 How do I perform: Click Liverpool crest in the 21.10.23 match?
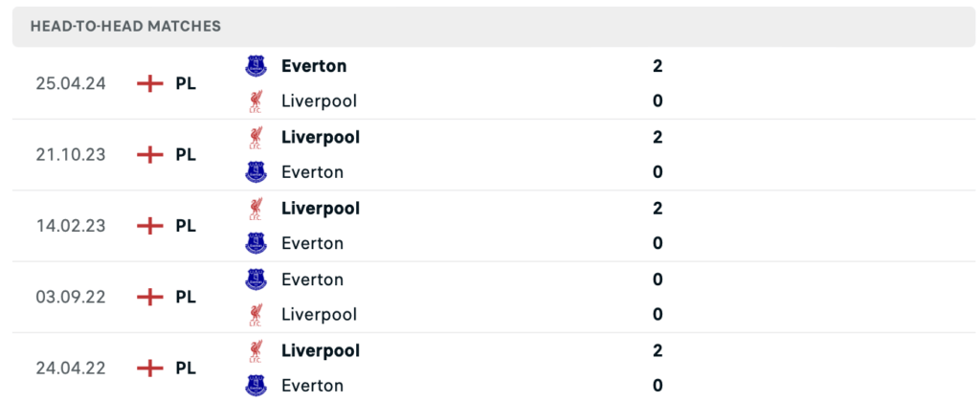(x=256, y=138)
